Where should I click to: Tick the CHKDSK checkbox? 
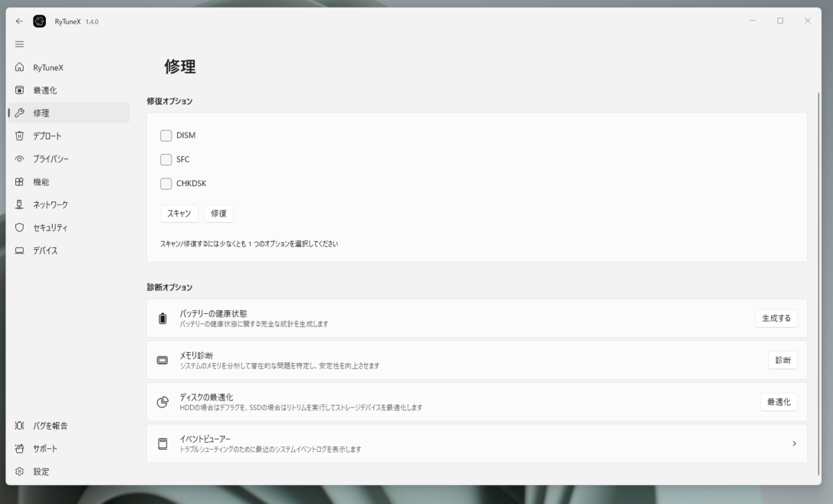pyautogui.click(x=166, y=184)
